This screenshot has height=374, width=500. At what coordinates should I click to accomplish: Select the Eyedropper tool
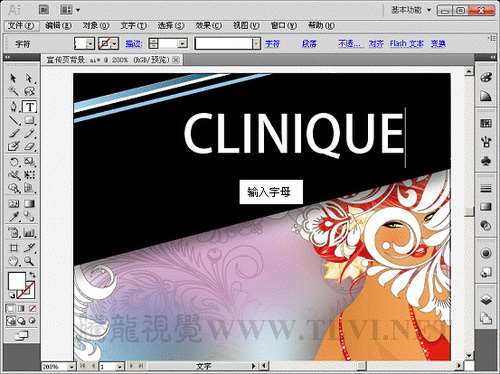(13, 217)
